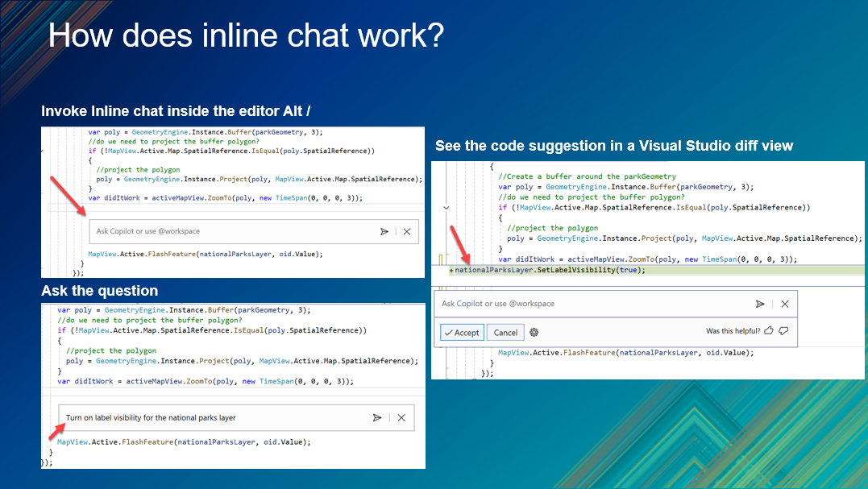
Task: Cancel the Copilot suggestion
Action: (x=505, y=332)
